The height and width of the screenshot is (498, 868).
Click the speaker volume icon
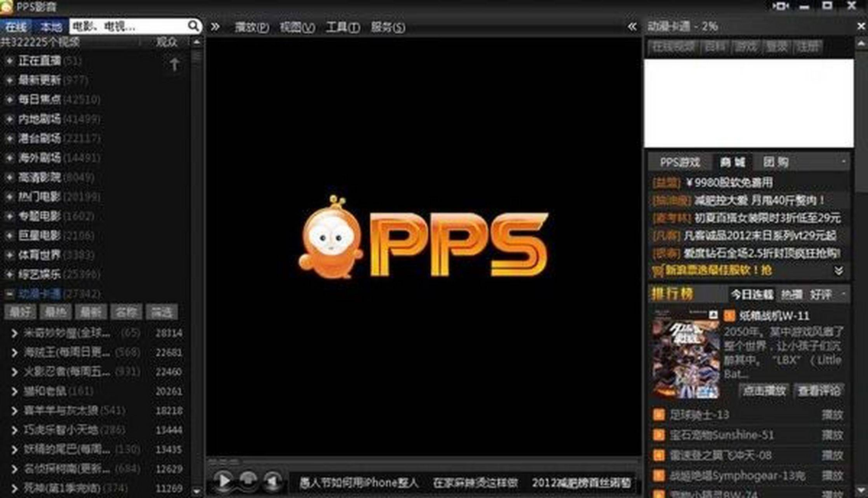[x=273, y=482]
